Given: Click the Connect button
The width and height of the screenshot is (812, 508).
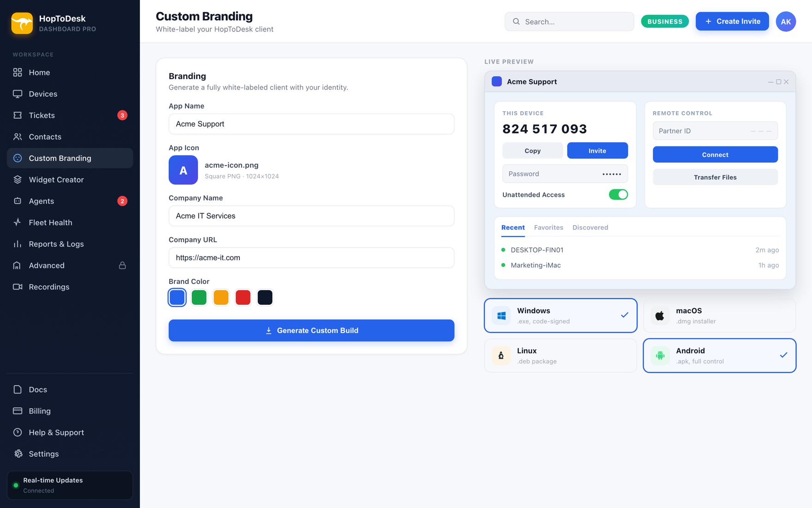Looking at the screenshot, I should (715, 155).
